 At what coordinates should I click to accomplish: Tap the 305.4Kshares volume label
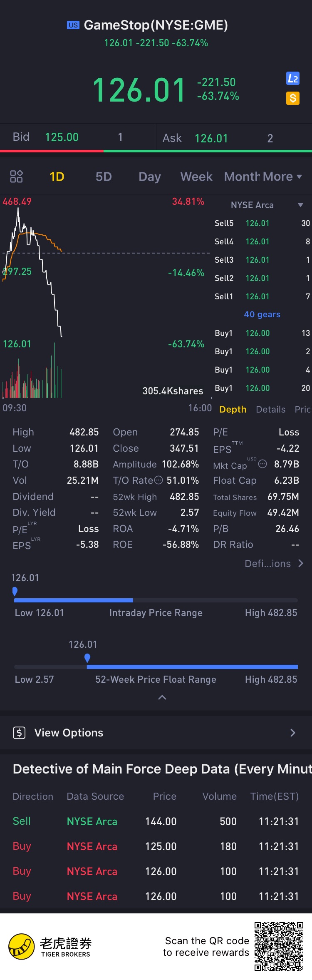pyautogui.click(x=173, y=391)
